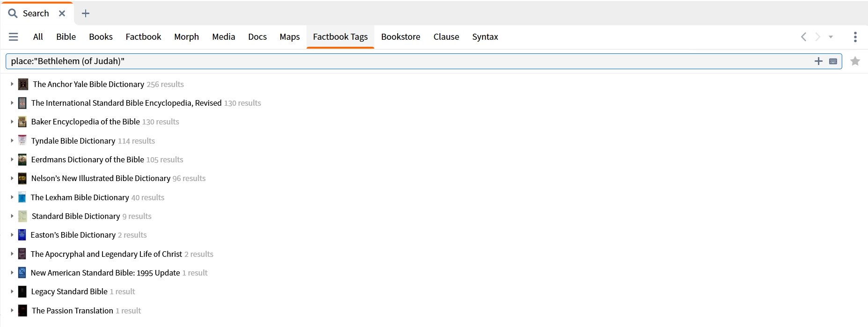Viewport: 868px width, 327px height.
Task: Click the '9 results' count text
Action: 137,216
